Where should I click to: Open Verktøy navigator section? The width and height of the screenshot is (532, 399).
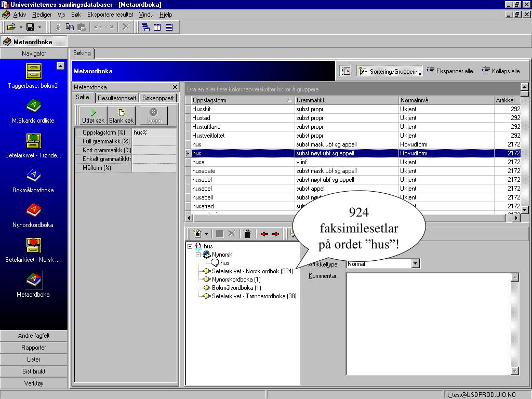click(x=34, y=383)
